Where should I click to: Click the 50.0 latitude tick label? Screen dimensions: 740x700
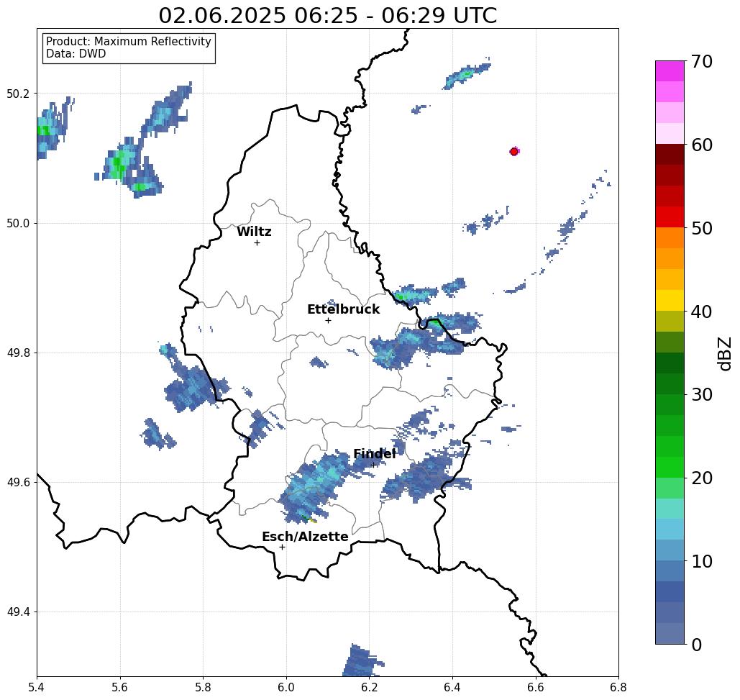18,223
